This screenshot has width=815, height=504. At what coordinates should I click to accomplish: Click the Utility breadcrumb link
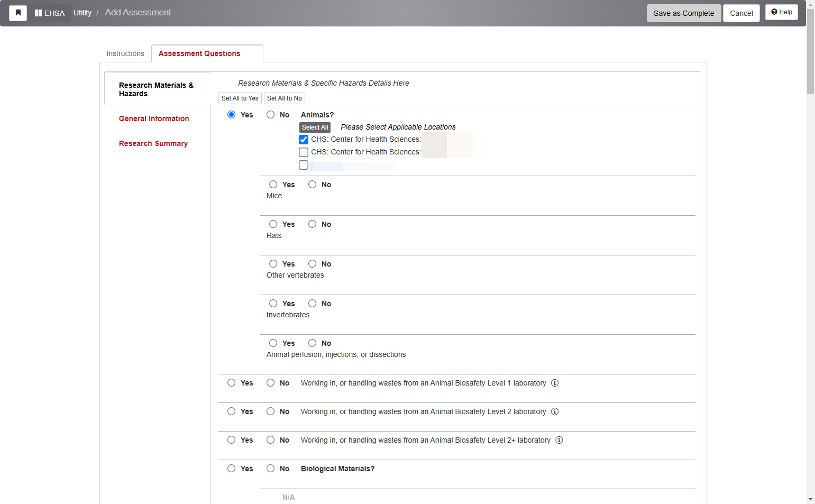coord(83,13)
